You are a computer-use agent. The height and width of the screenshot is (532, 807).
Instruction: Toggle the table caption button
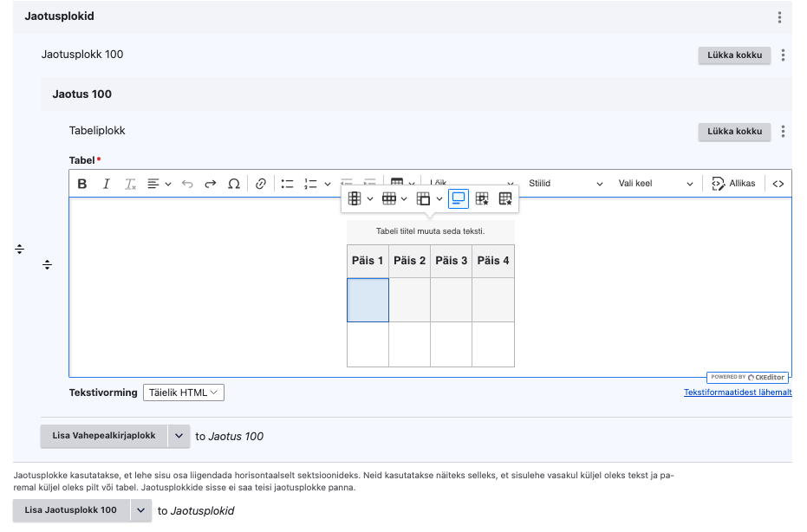click(x=459, y=199)
